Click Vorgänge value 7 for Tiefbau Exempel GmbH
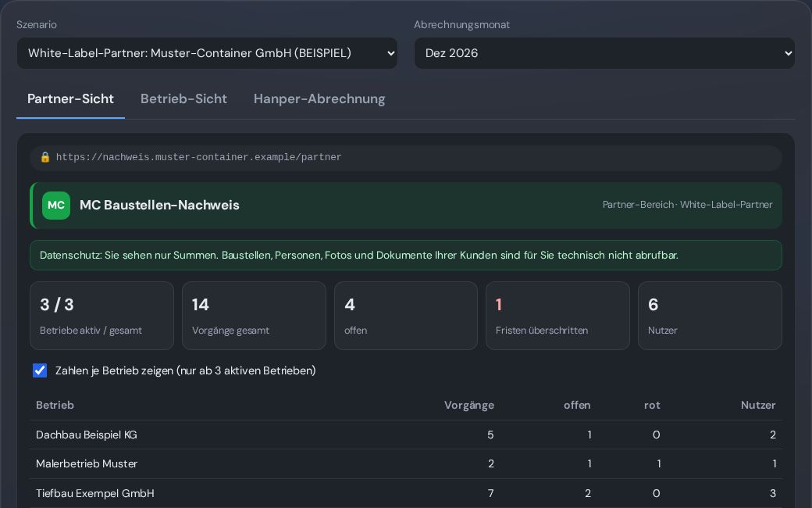This screenshot has height=508, width=812. pyautogui.click(x=490, y=493)
